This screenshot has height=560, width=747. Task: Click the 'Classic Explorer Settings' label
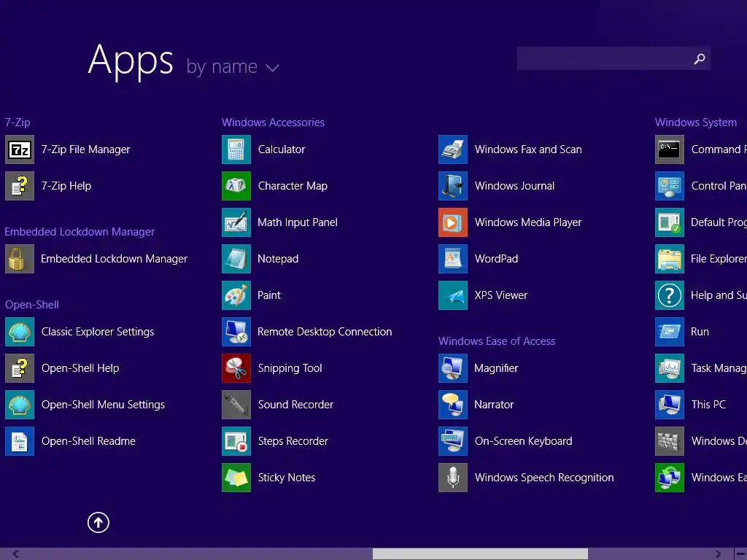pos(98,332)
